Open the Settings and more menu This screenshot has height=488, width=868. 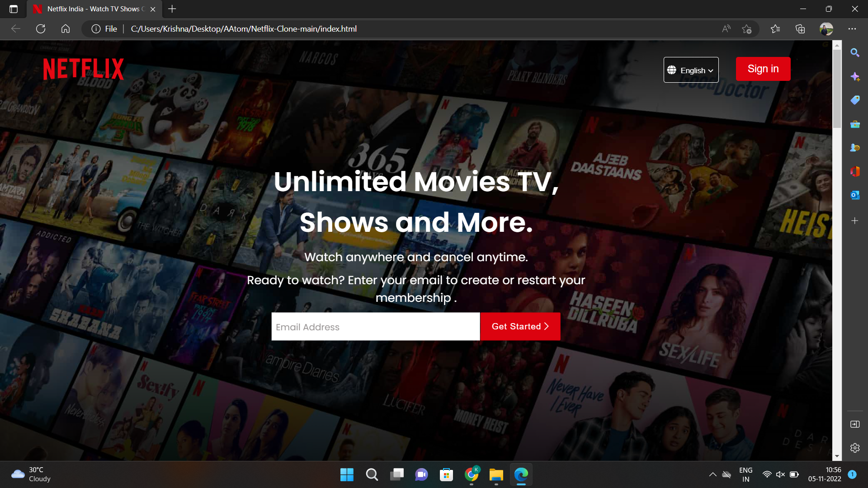pos(853,28)
